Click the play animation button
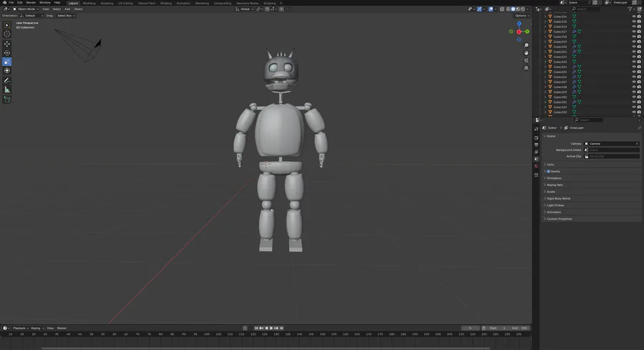The height and width of the screenshot is (350, 644). tap(271, 329)
